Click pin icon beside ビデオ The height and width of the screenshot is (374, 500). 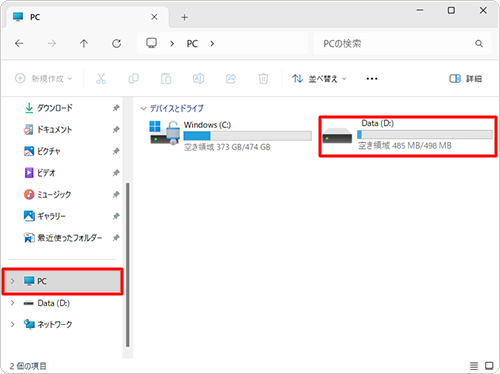pos(116,173)
